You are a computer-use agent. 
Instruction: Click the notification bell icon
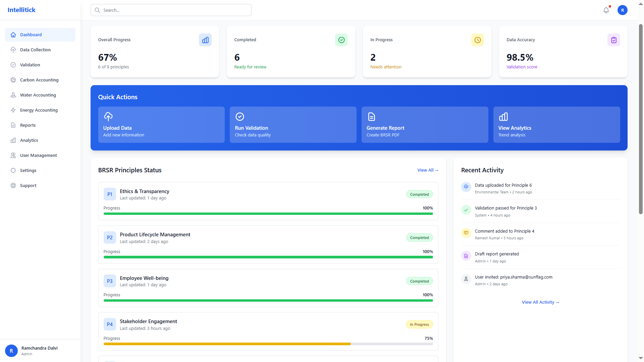click(x=606, y=10)
